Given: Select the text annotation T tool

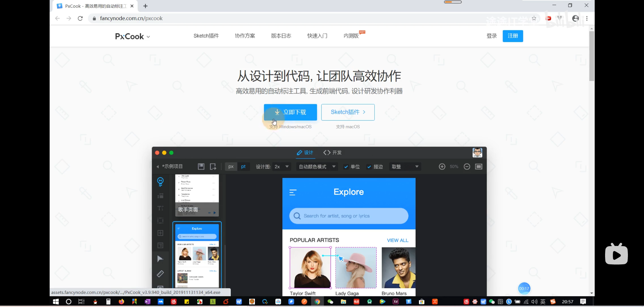Looking at the screenshot, I should (160, 208).
